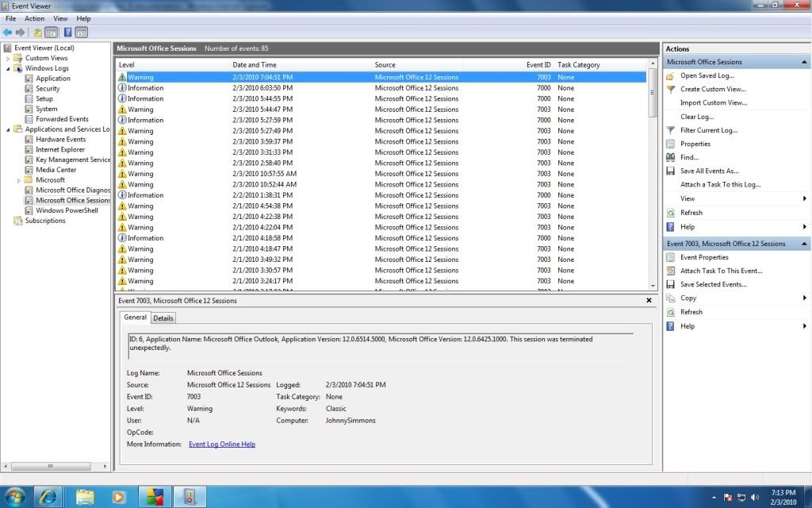Viewport: 812px width, 508px height.
Task: Close the event preview pane
Action: 649,300
